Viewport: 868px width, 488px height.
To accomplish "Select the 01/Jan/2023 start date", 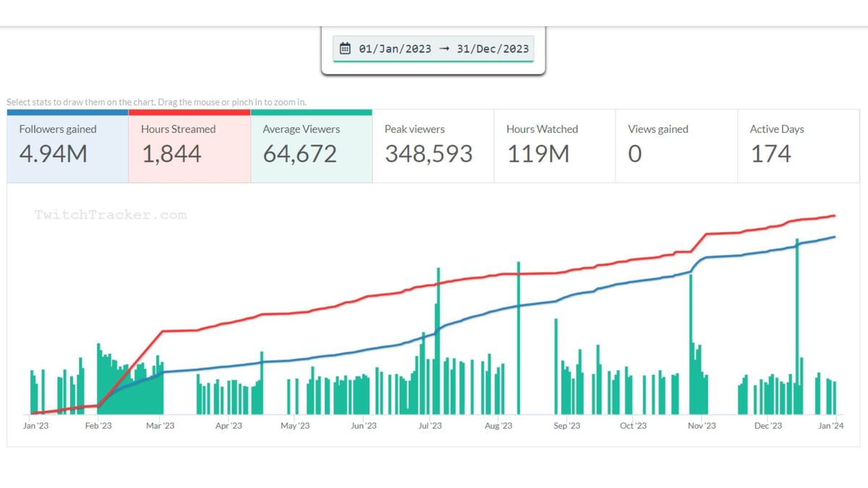I will [x=395, y=49].
